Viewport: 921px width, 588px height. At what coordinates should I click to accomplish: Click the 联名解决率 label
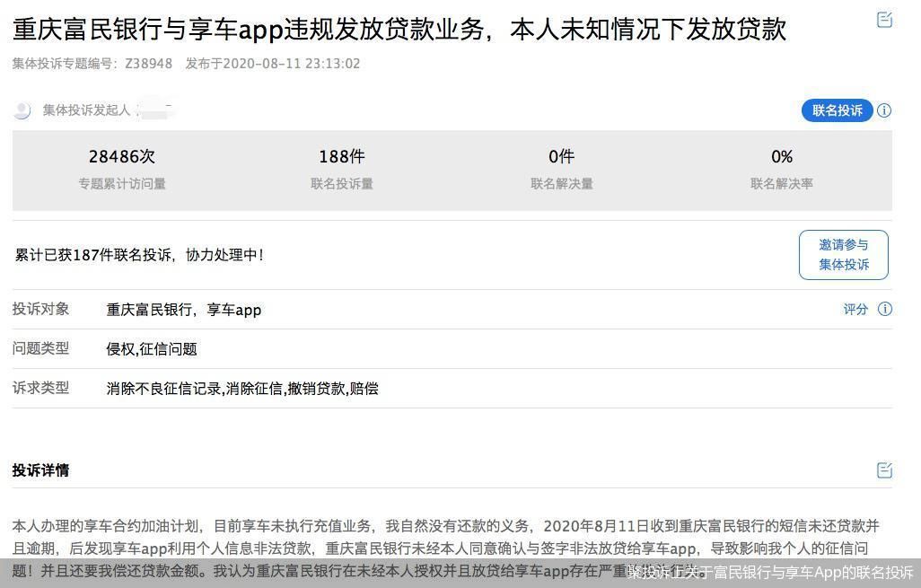click(782, 184)
